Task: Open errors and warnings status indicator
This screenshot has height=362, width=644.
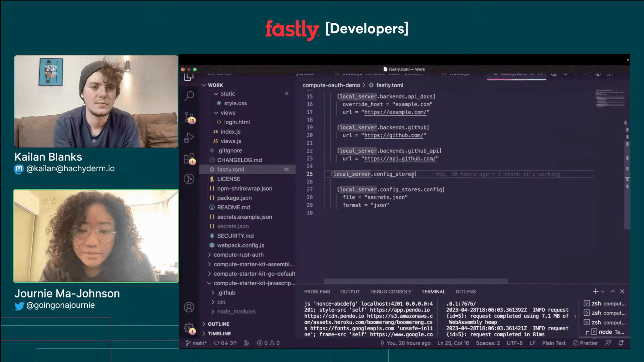Action: pyautogui.click(x=268, y=343)
